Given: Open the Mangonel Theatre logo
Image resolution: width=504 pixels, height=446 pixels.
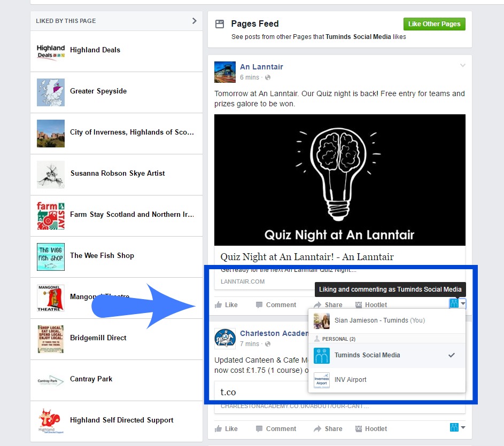Looking at the screenshot, I should (51, 298).
